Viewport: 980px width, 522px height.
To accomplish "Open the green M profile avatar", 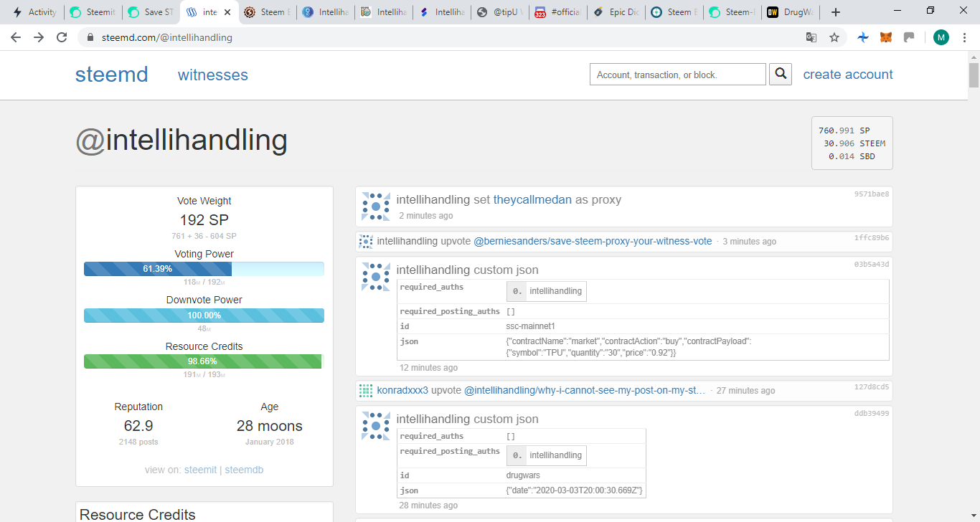I will 941,37.
